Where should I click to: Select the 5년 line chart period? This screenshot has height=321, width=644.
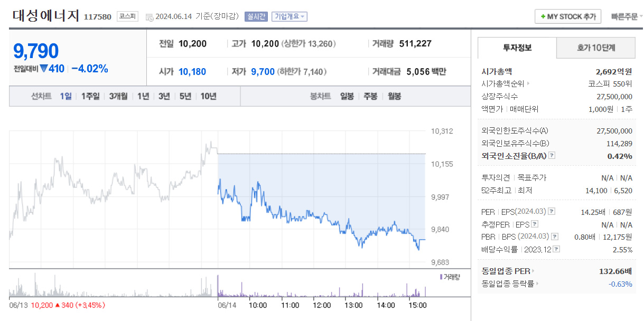point(185,96)
